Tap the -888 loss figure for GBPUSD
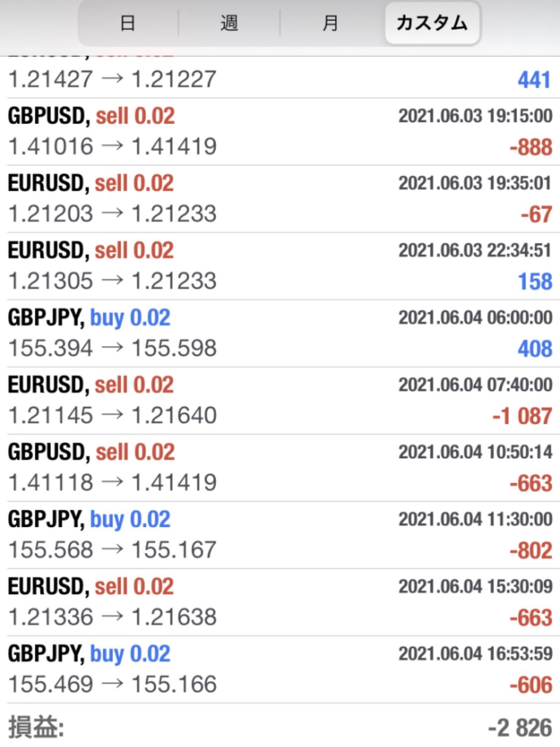 (x=531, y=147)
